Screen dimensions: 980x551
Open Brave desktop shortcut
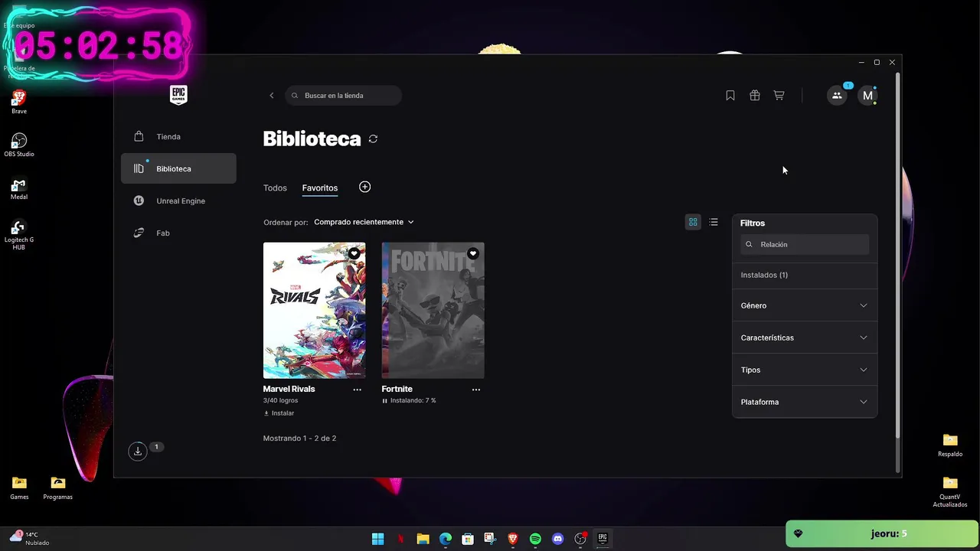click(x=19, y=103)
